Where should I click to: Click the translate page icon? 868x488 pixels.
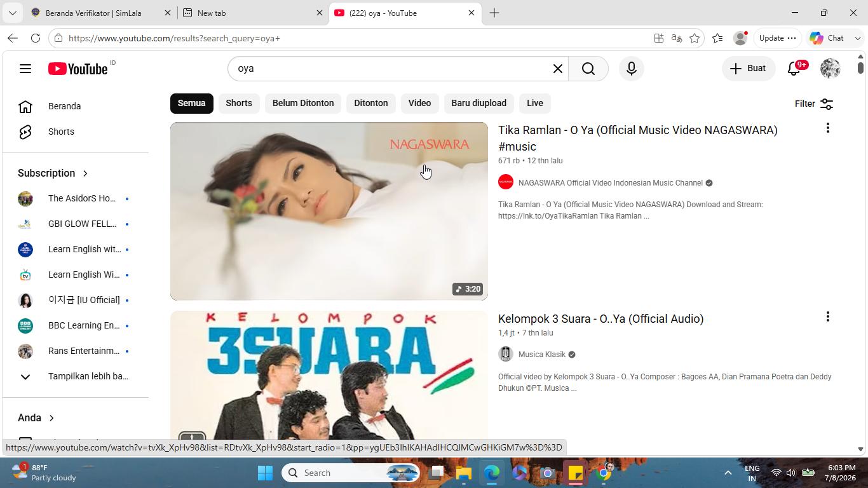(677, 38)
